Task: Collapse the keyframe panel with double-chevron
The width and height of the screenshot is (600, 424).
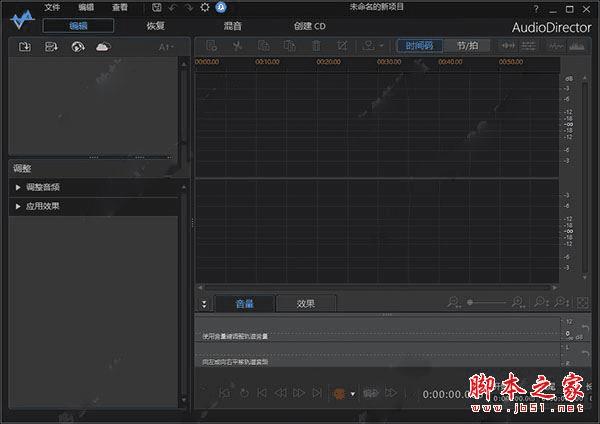Action: (204, 304)
